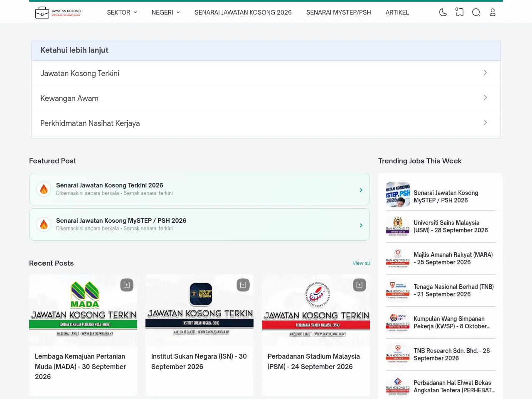Open the Perbadanan Stadium Malaysia post thumbnail
The width and height of the screenshot is (532, 399).
316,310
